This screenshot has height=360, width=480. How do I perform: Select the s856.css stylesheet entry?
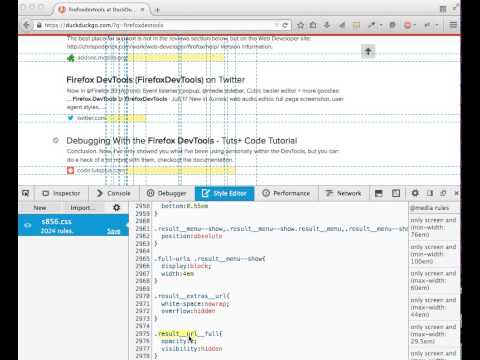coord(73,226)
